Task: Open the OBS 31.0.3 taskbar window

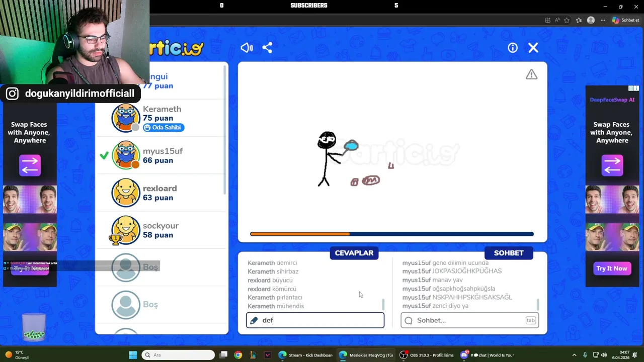Action: point(426,355)
